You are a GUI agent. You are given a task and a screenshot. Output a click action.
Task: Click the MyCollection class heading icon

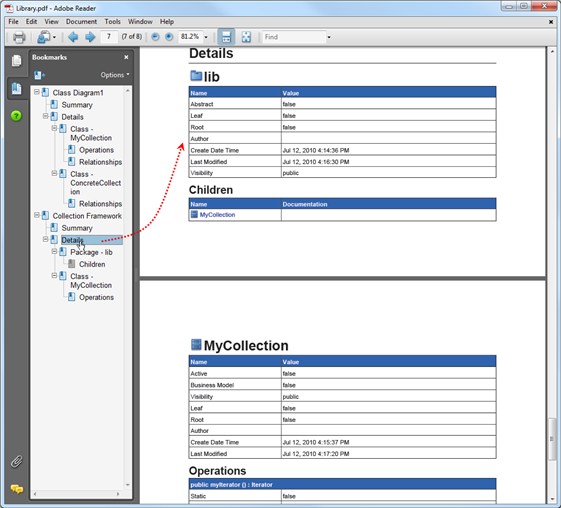pyautogui.click(x=196, y=345)
